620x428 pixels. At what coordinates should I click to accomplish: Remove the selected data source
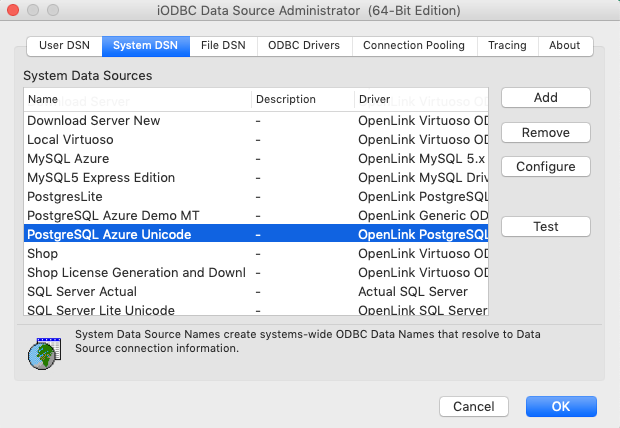(545, 132)
